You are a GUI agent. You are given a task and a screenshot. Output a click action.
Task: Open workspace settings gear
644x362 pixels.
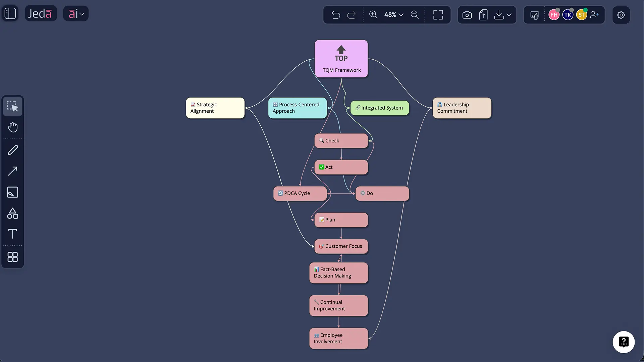click(621, 15)
